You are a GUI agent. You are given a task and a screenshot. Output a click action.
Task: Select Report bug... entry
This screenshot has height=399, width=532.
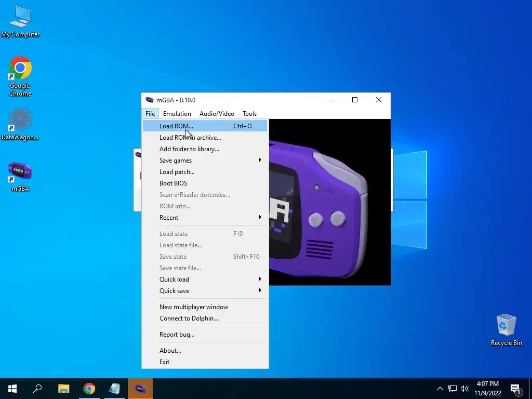pyautogui.click(x=205, y=334)
